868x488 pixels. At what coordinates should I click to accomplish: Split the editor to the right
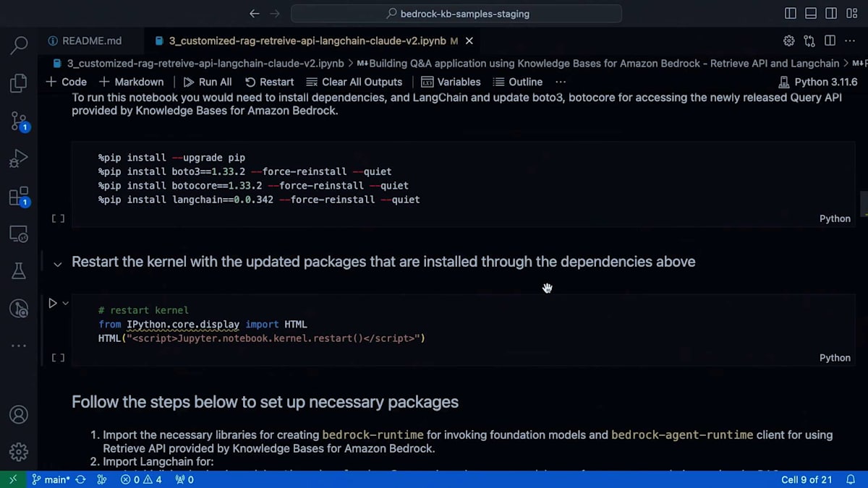pos(830,40)
